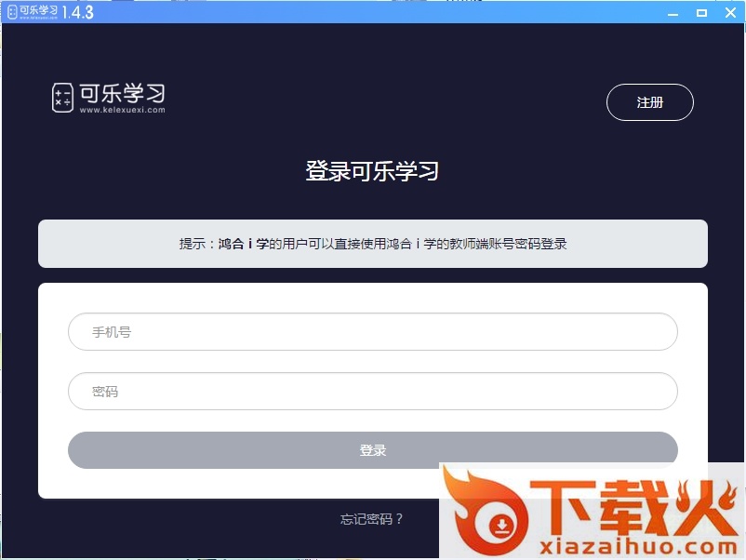The image size is (746, 560).
Task: Focus the 密码 password field
Action: (372, 391)
